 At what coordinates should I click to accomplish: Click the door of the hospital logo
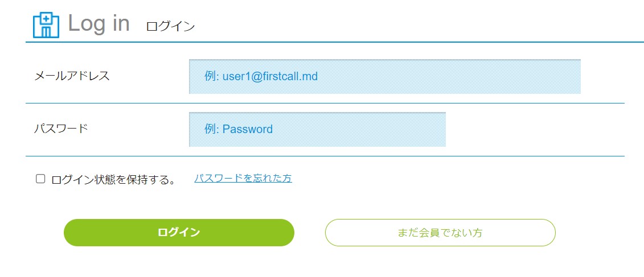[46, 32]
